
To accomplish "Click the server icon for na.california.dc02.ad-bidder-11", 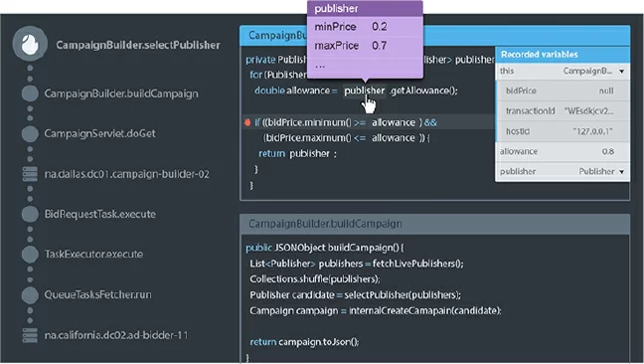I will 30,335.
